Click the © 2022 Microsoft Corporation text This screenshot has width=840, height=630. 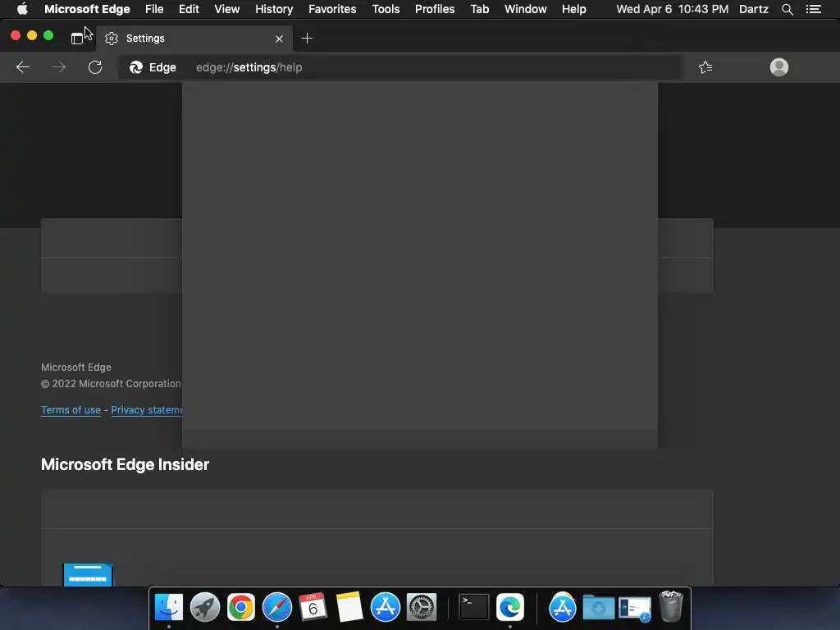point(111,384)
